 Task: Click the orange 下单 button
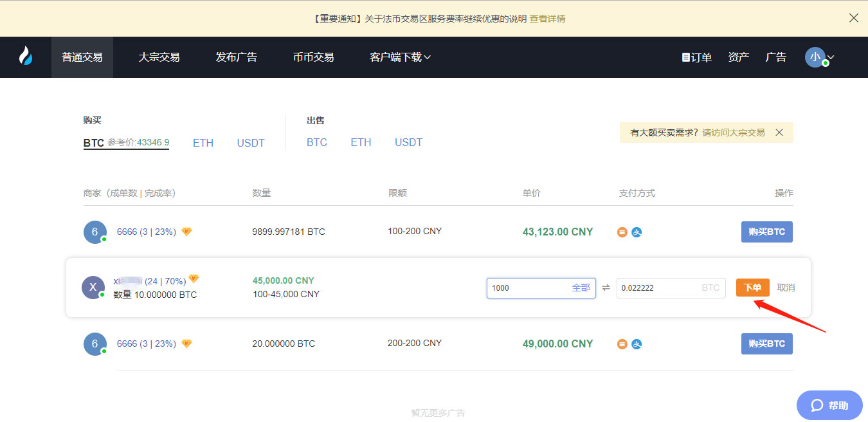pyautogui.click(x=753, y=288)
